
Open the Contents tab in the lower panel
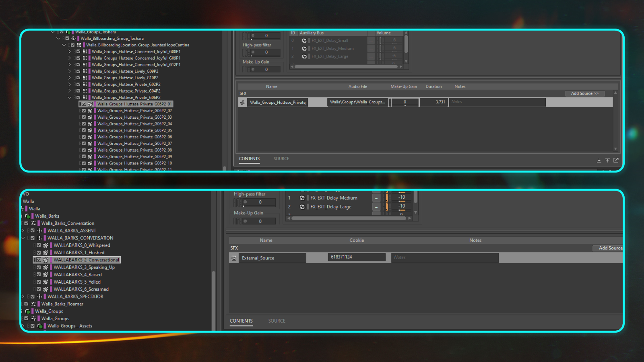(241, 321)
